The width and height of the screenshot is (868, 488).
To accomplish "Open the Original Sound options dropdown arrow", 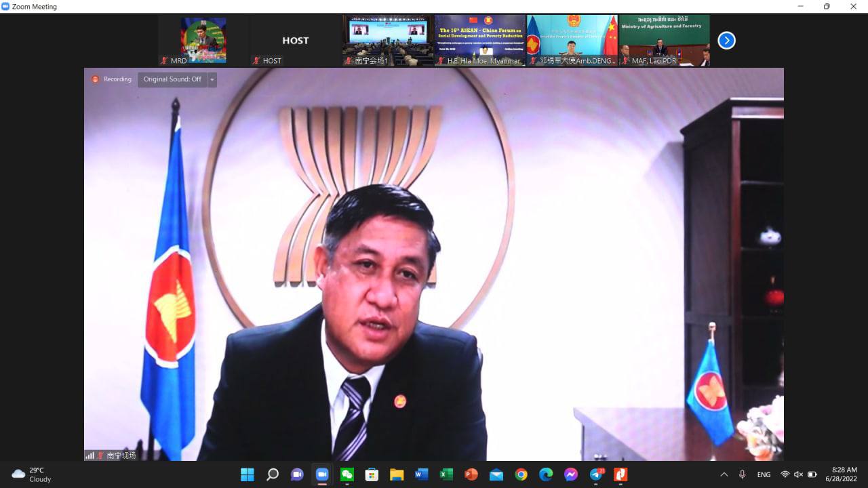I will point(212,79).
